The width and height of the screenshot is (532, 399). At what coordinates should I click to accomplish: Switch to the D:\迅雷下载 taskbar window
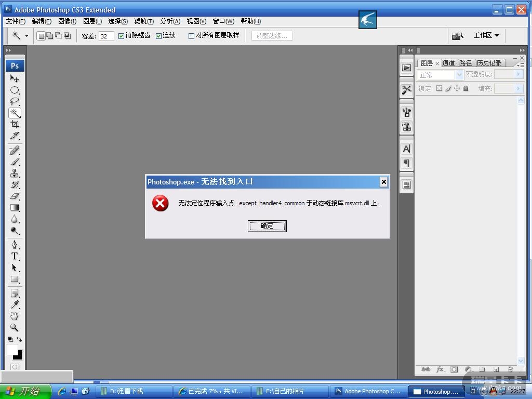coord(134,391)
